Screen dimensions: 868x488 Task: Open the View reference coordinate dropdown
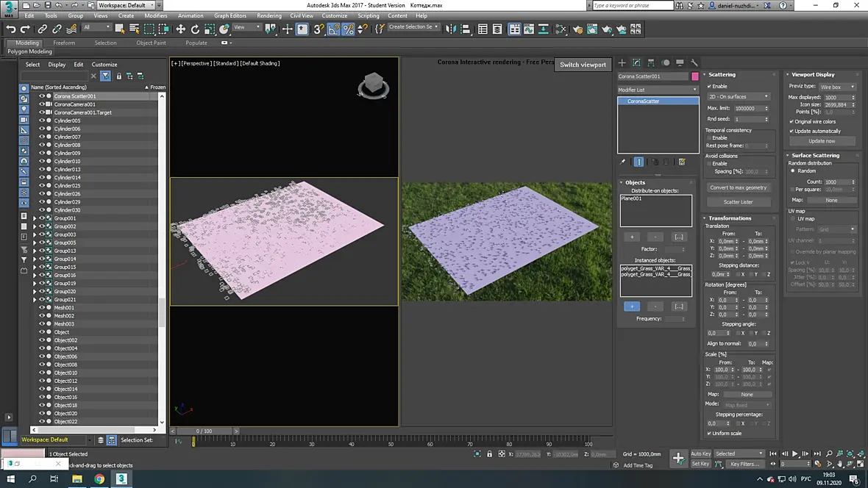pyautogui.click(x=246, y=27)
